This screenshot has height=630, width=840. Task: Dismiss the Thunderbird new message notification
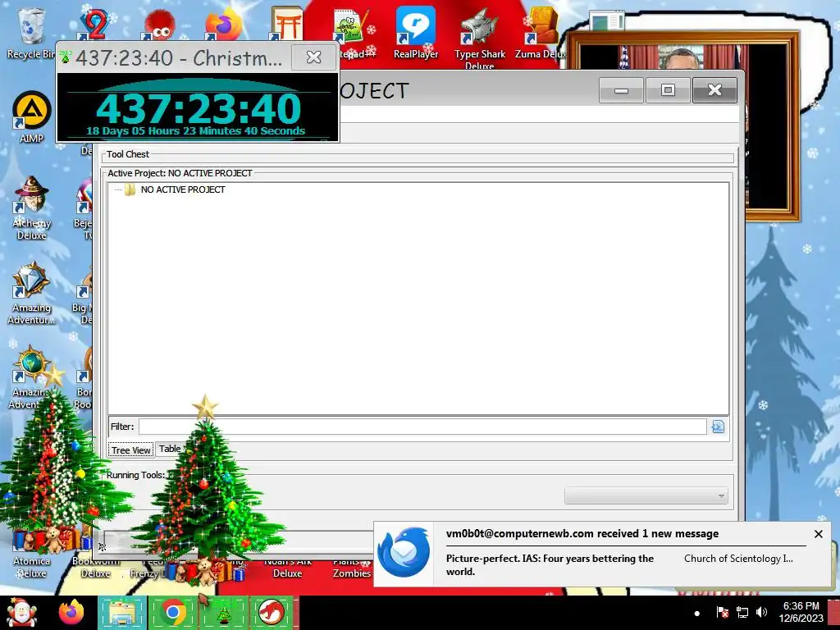click(x=818, y=534)
